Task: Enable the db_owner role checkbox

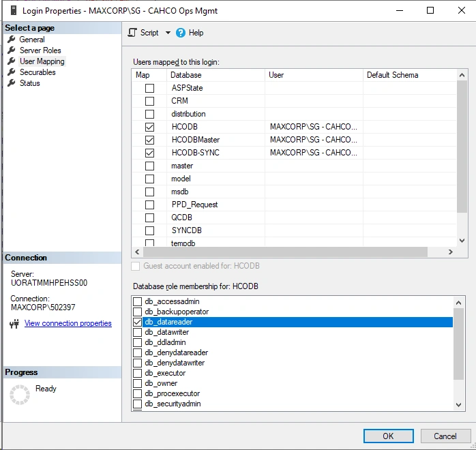Action: (x=138, y=383)
